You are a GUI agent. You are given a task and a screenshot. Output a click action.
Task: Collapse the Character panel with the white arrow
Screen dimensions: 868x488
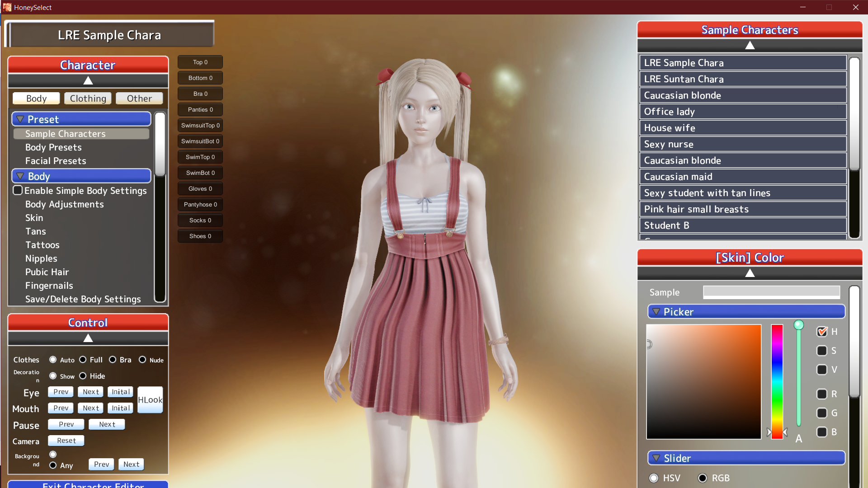click(x=88, y=81)
